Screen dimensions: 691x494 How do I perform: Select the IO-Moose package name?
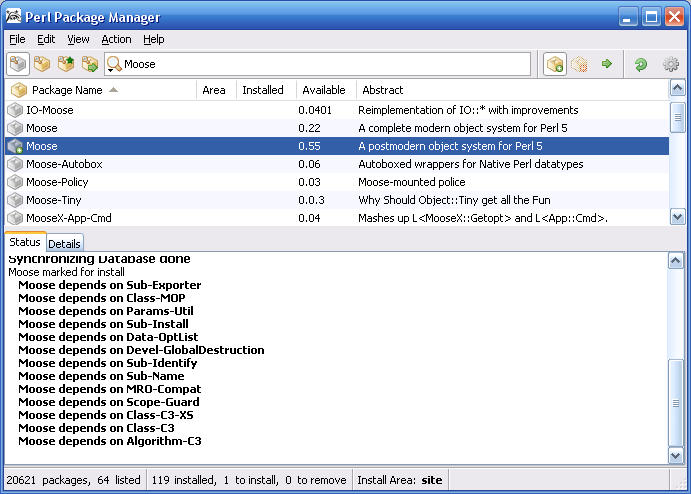click(50, 110)
